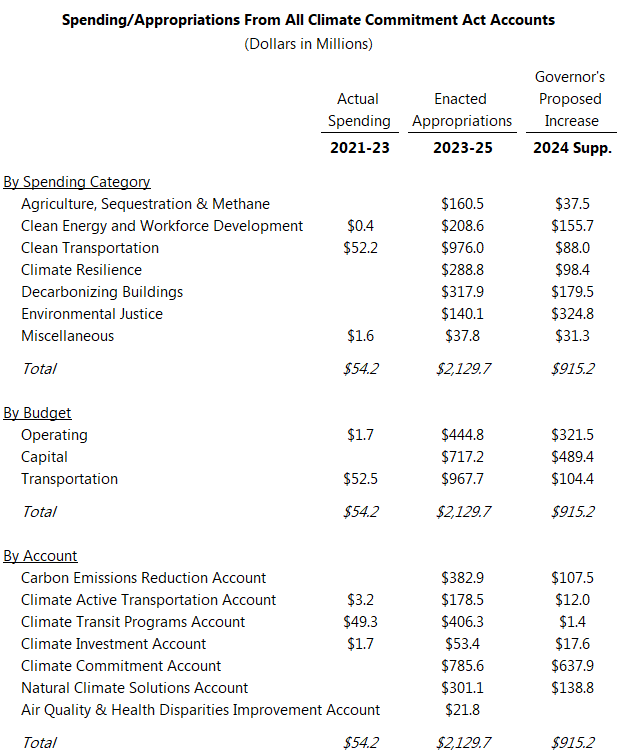Select the Decarbonizing Buildings row label
This screenshot has height=755, width=617.
[x=102, y=292]
